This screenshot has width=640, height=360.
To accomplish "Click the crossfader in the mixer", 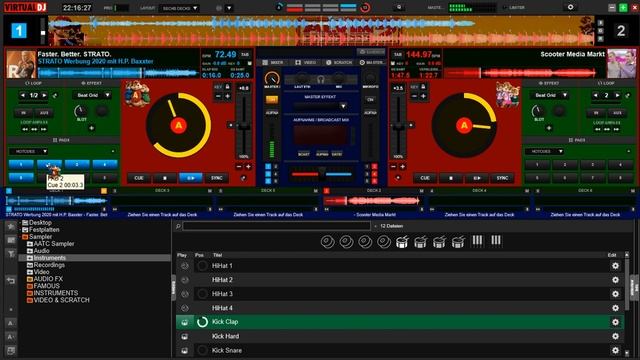I will point(322,173).
